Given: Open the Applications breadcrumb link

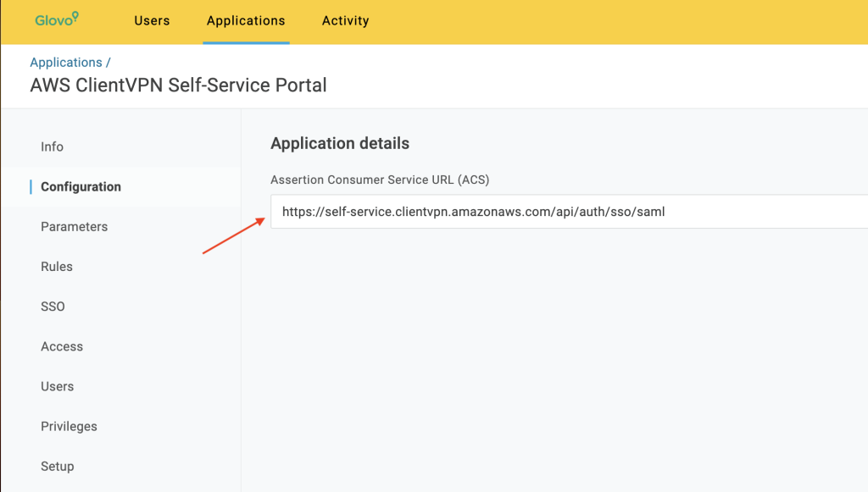Looking at the screenshot, I should (66, 62).
